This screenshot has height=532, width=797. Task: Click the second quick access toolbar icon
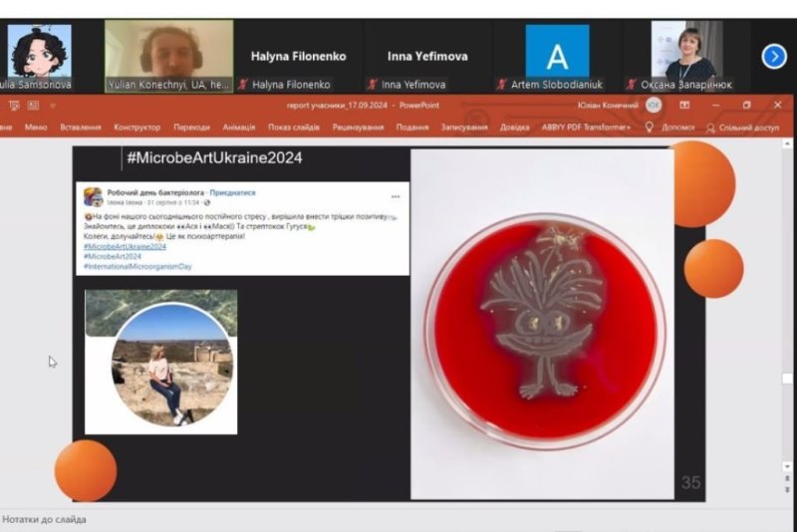coord(34,106)
